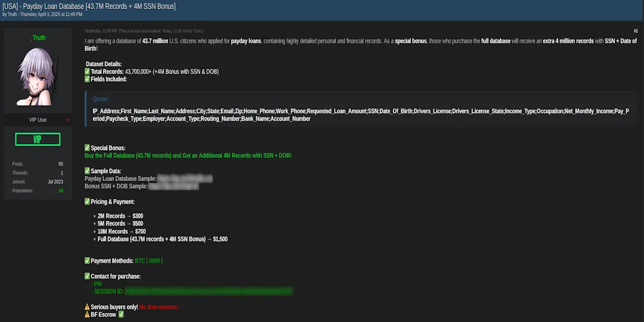Click the threads count in user stats

[61, 173]
